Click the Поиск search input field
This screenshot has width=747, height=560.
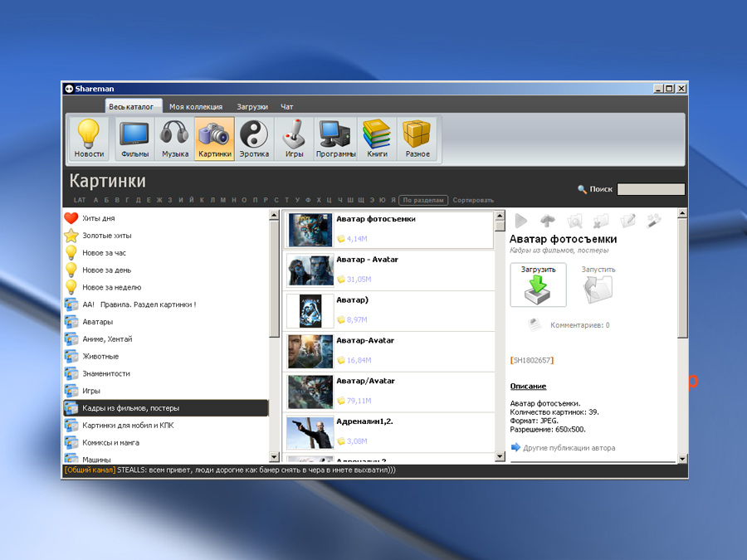tap(651, 189)
